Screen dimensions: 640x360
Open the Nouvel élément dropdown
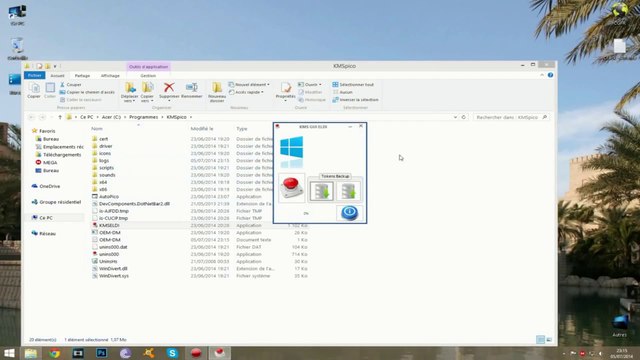coord(268,84)
